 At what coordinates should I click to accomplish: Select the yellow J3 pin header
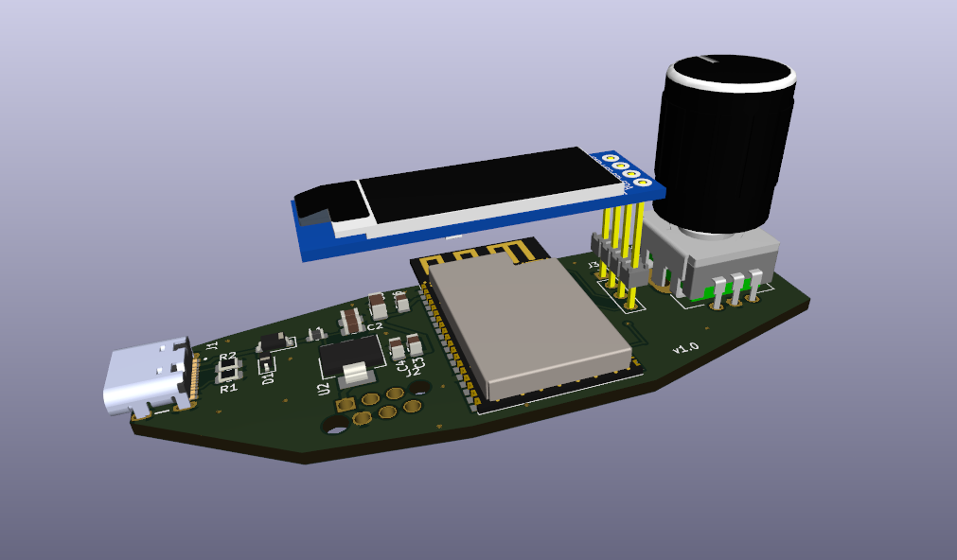pos(622,251)
